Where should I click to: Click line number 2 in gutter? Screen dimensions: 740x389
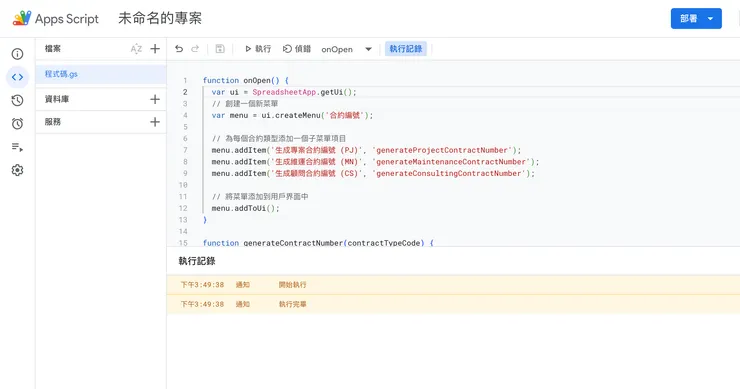coord(185,92)
